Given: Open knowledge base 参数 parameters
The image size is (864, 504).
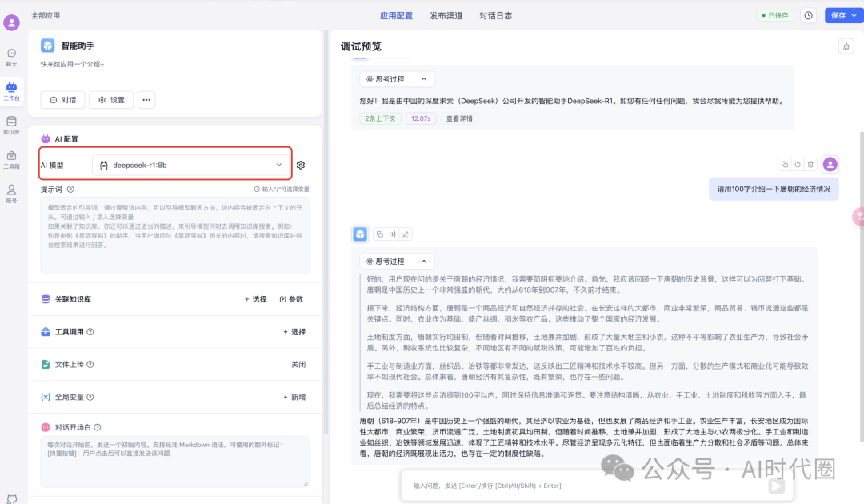Looking at the screenshot, I should [291, 299].
